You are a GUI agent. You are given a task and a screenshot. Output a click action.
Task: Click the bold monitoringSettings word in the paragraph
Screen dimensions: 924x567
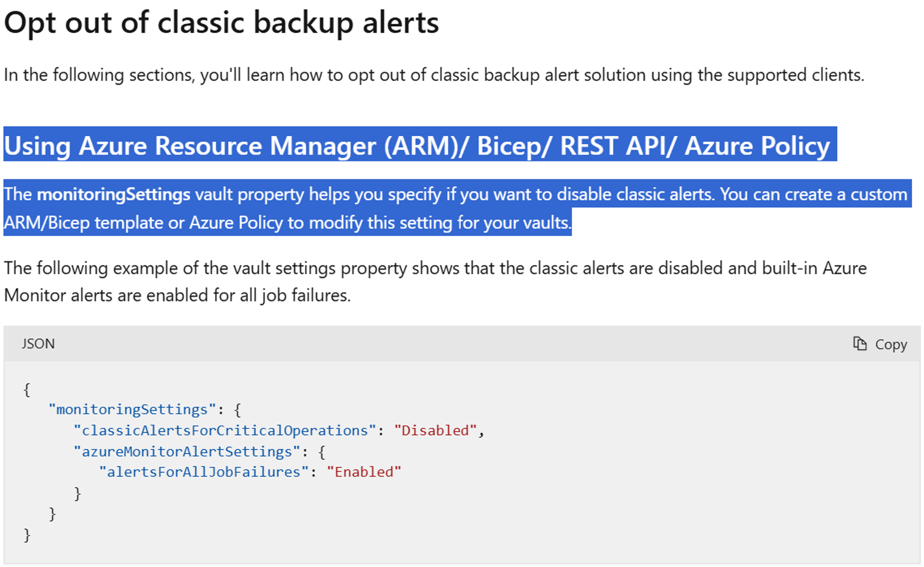point(113,194)
